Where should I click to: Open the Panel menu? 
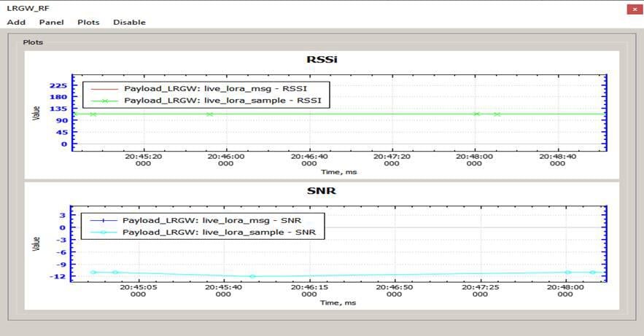point(51,22)
